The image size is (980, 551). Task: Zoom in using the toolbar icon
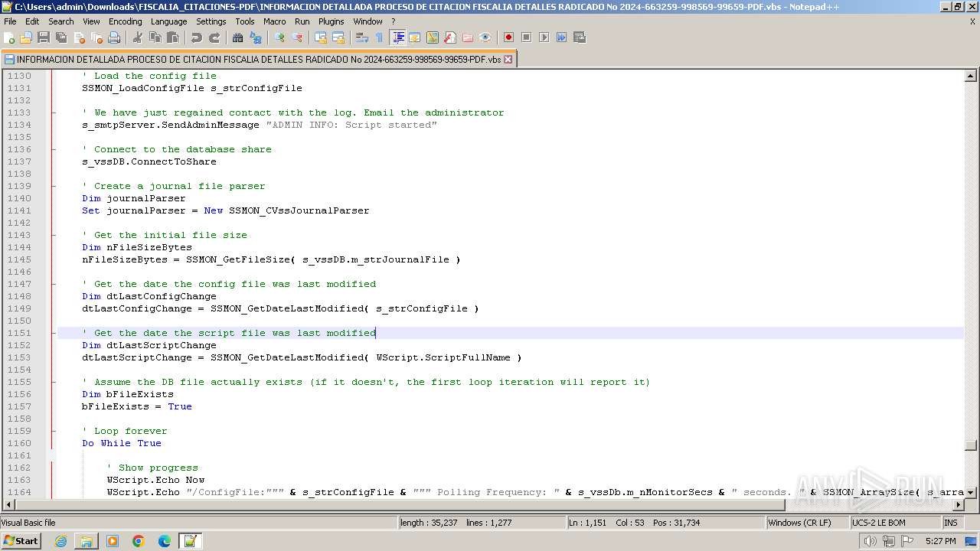tap(279, 37)
